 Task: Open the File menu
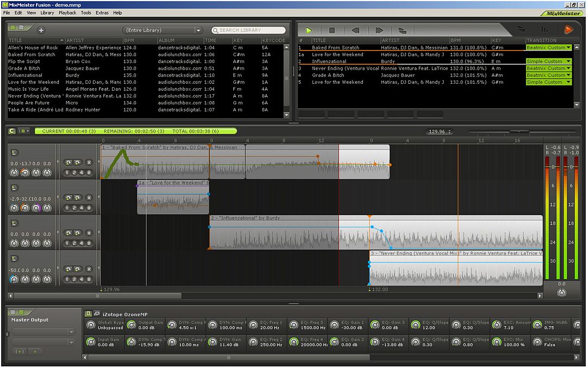tap(7, 13)
